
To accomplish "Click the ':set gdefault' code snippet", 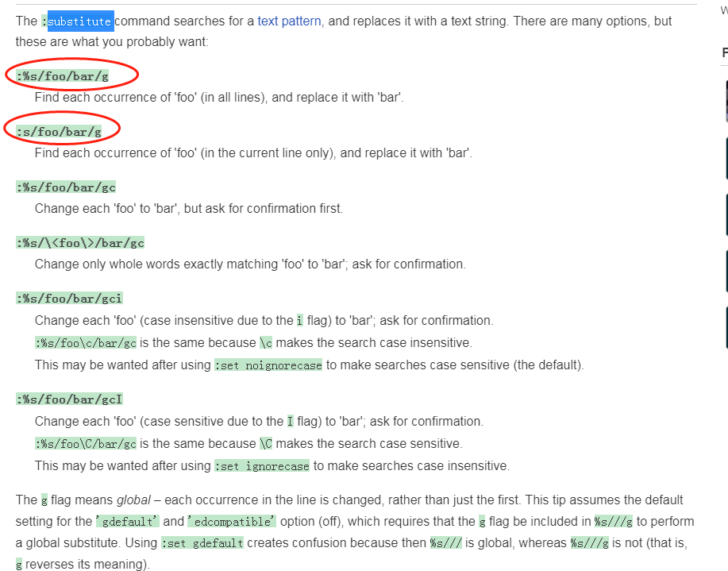I will pyautogui.click(x=202, y=542).
